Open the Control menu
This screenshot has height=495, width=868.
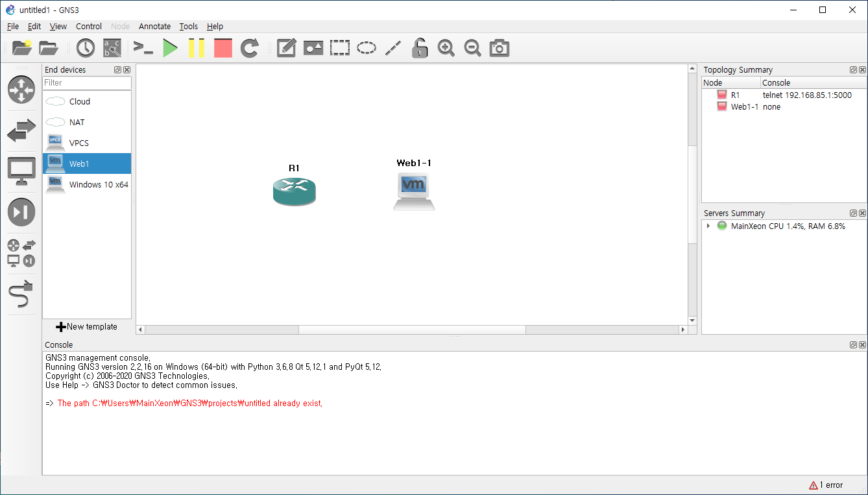pos(89,27)
